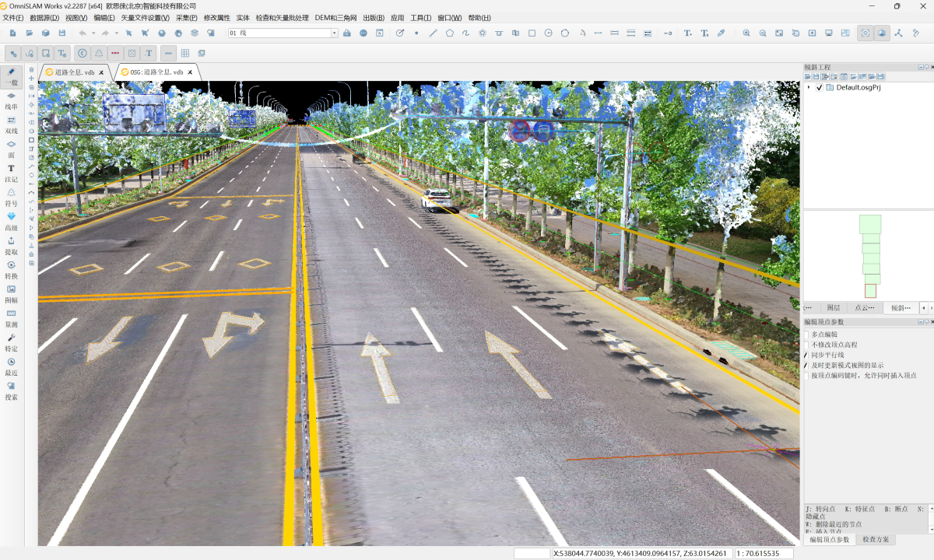Viewport: 934px width, 560px height.
Task: Open the DEM和三角网 menu
Action: 335,18
